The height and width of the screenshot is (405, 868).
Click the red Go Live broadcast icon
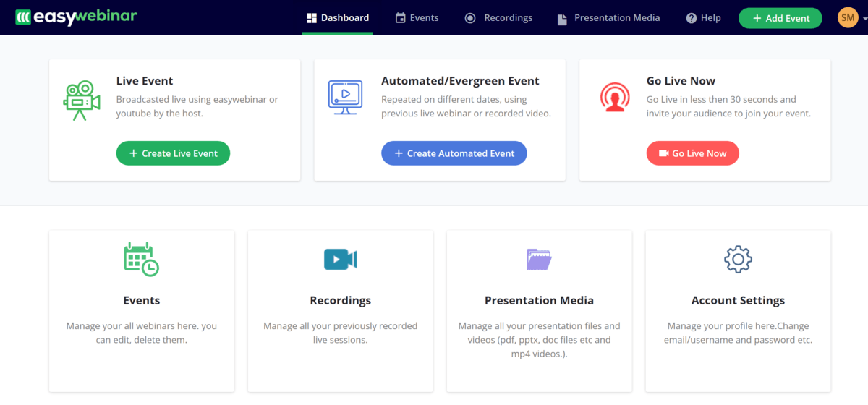(x=615, y=98)
